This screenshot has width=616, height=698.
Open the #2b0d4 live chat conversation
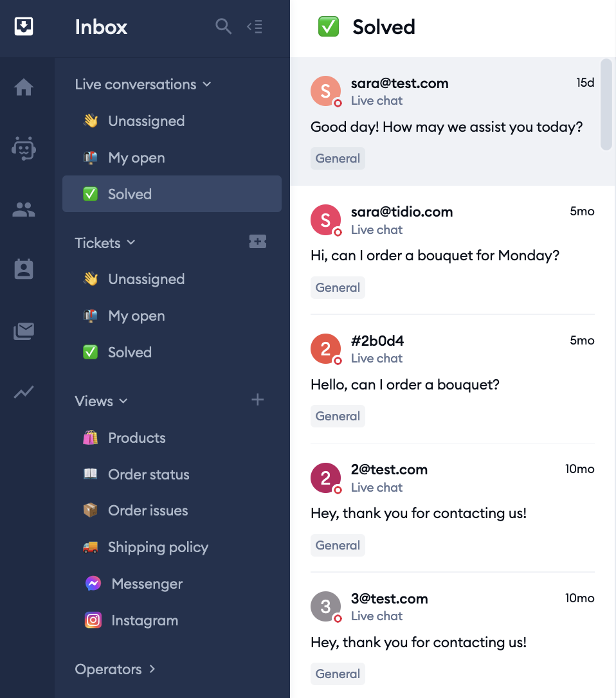coord(453,379)
